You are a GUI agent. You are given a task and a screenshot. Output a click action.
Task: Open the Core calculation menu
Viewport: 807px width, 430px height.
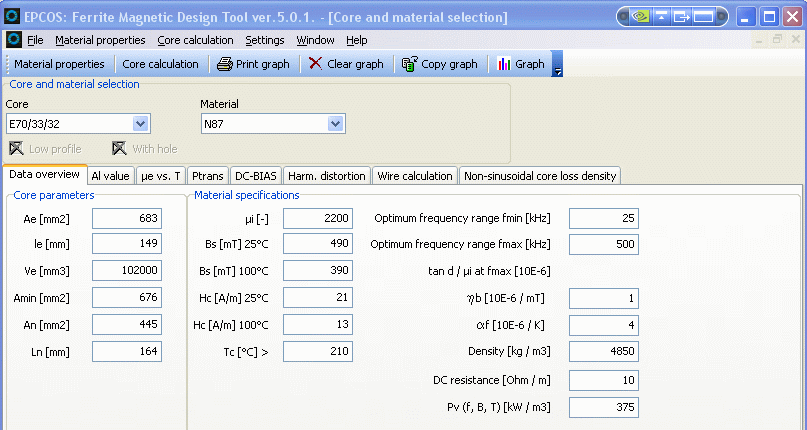[x=195, y=40]
